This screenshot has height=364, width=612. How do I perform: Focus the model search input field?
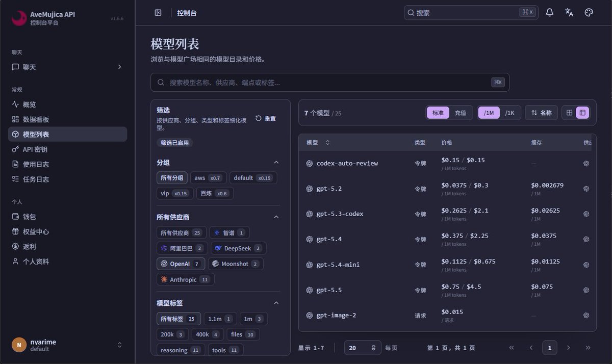point(329,82)
